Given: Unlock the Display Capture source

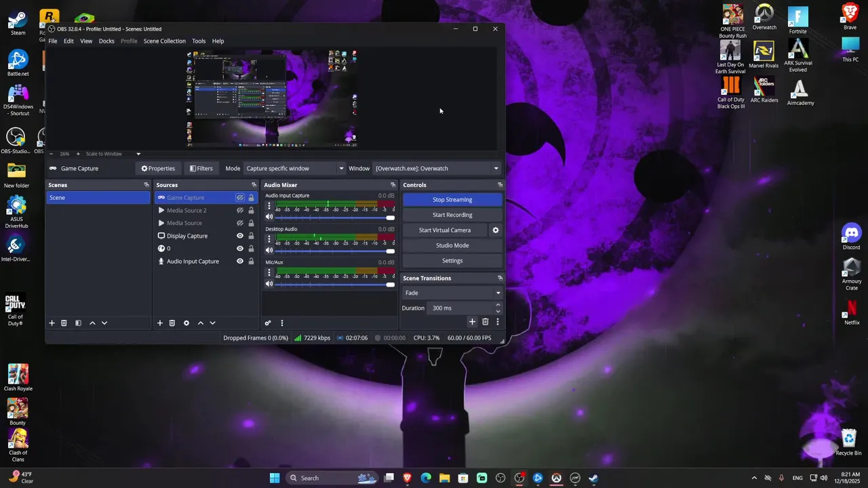Looking at the screenshot, I should [x=251, y=236].
